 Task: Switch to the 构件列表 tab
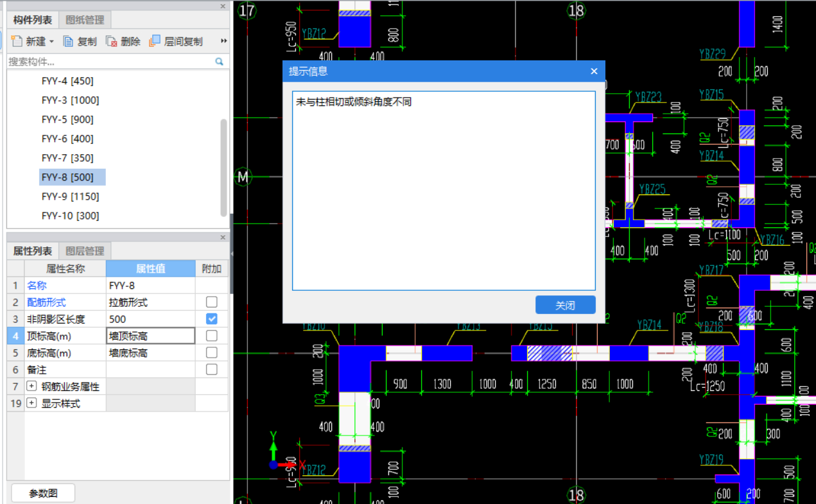coord(33,20)
